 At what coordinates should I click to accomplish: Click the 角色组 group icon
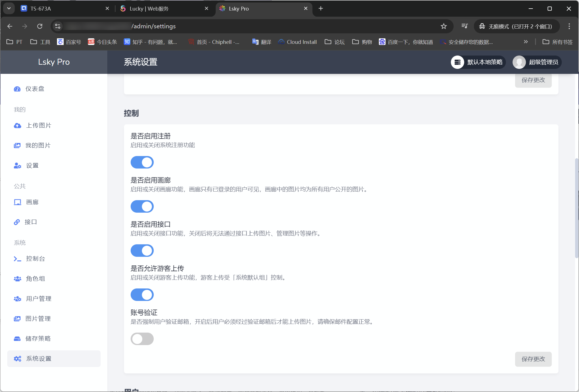17,279
